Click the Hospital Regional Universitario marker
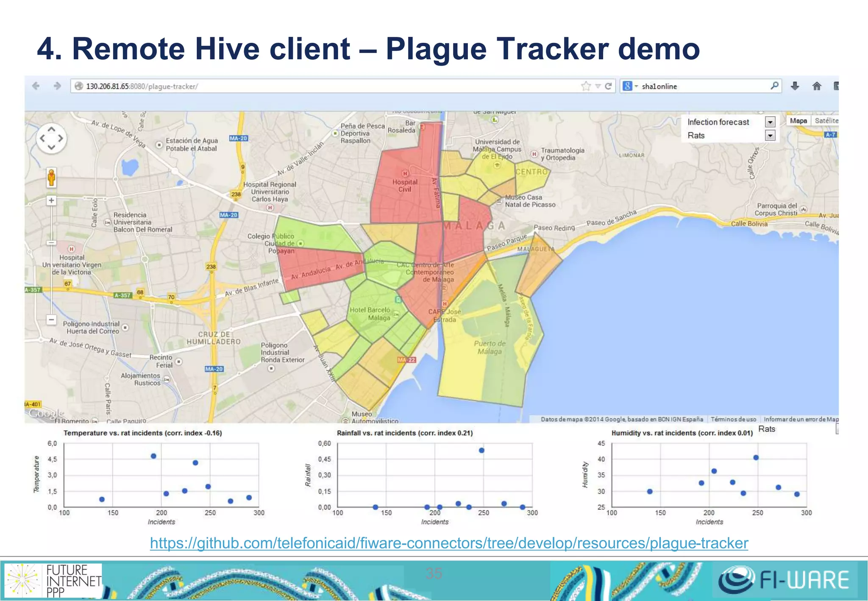Viewport: 868px width, 601px height. (270, 207)
